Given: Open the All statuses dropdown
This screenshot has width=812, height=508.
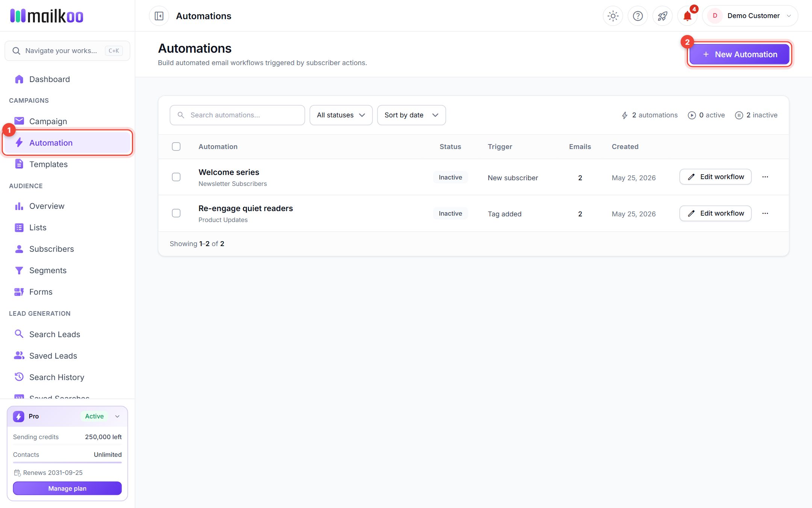Looking at the screenshot, I should click(341, 115).
